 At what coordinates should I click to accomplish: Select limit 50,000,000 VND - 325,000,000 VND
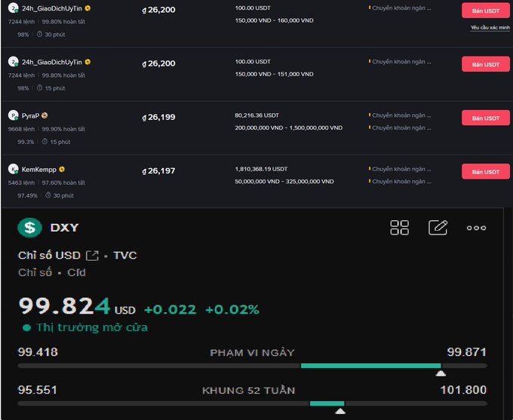click(284, 182)
